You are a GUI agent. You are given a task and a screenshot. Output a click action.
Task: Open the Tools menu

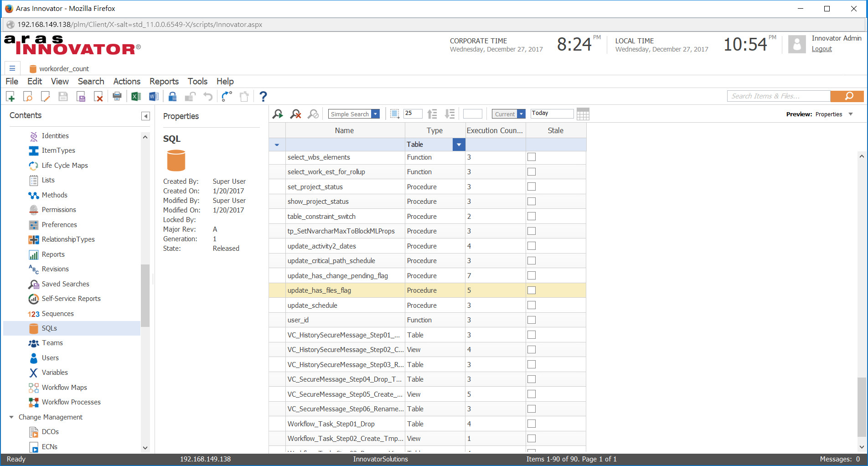coord(197,81)
